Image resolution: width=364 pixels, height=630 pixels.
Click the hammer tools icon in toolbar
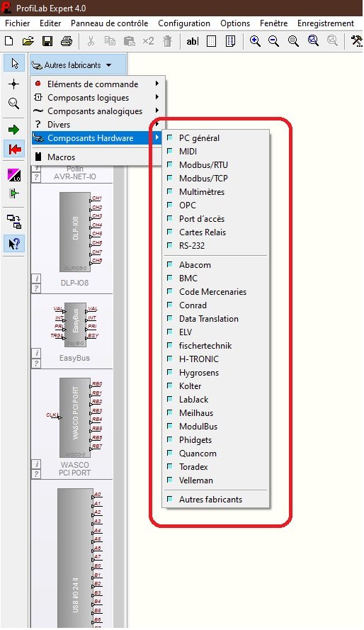(356, 41)
